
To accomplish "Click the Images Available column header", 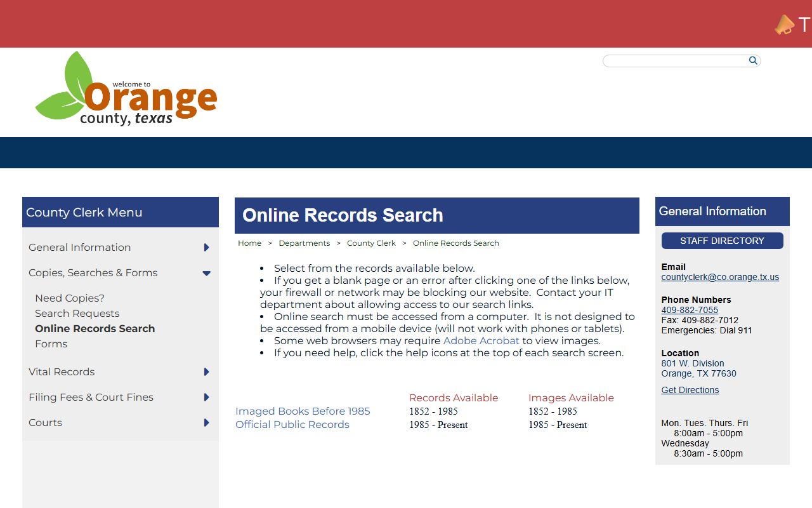I will pyautogui.click(x=571, y=398).
